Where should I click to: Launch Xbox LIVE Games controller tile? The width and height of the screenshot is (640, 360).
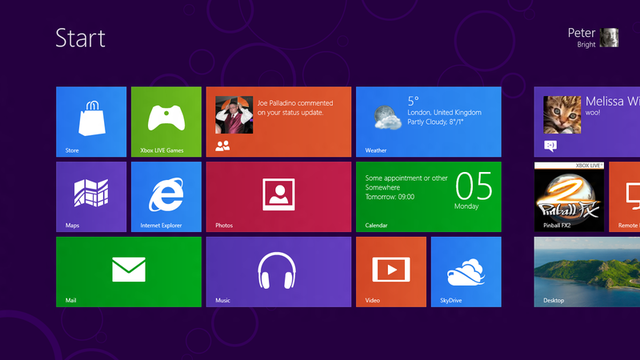click(166, 122)
